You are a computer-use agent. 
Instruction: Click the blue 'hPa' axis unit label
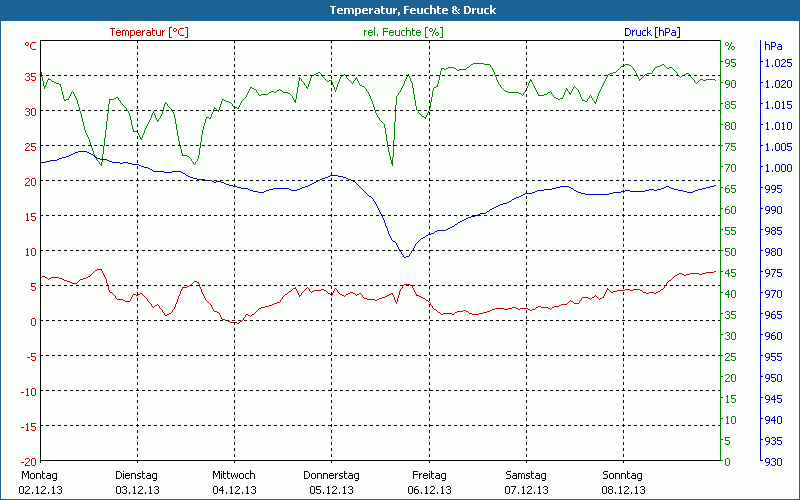[773, 46]
